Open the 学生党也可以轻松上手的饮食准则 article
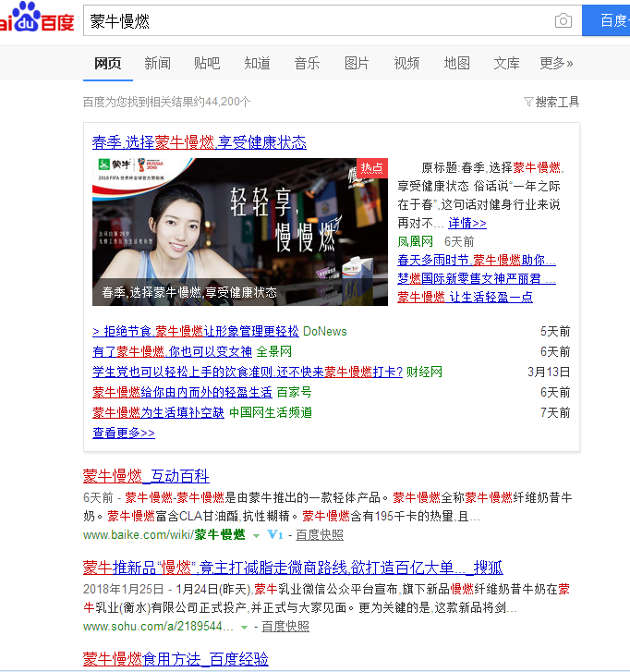 (248, 372)
